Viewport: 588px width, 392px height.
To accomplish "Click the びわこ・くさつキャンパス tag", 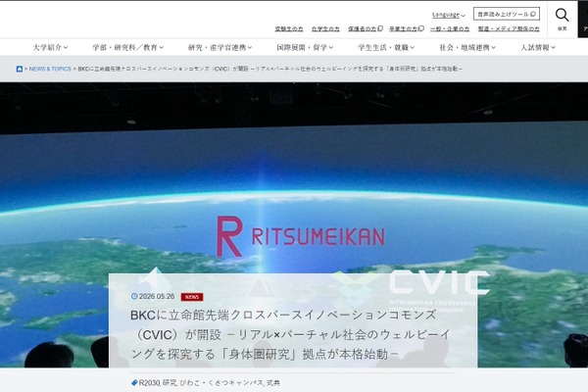I will (220, 383).
